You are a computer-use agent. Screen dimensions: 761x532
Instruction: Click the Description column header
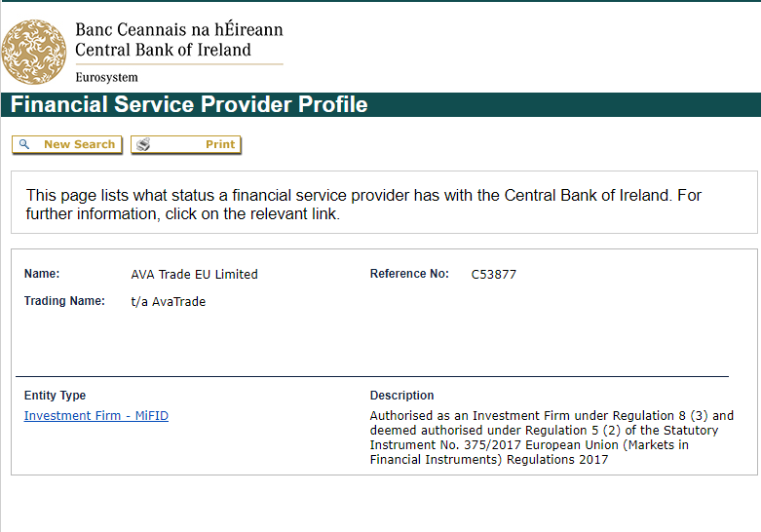pyautogui.click(x=401, y=396)
